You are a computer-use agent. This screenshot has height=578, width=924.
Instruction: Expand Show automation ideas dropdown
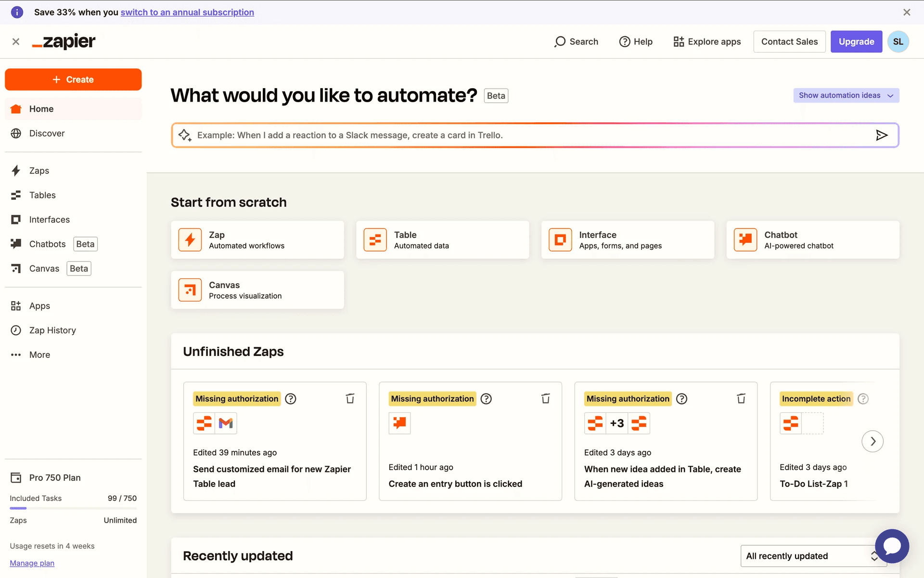click(x=846, y=95)
